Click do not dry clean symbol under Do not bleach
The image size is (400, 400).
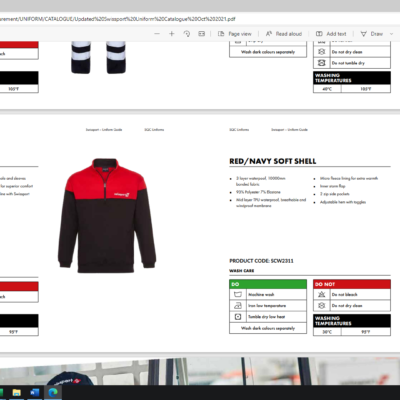[x=321, y=305]
